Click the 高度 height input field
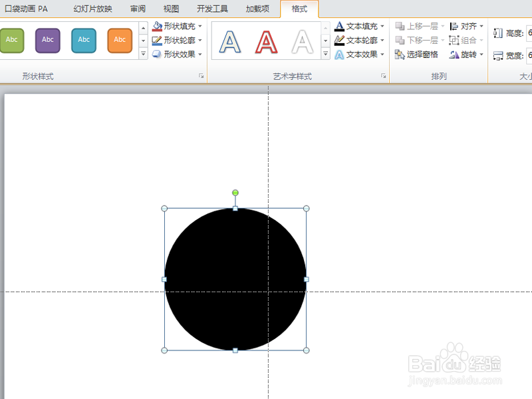532x399 pixels. [529, 33]
